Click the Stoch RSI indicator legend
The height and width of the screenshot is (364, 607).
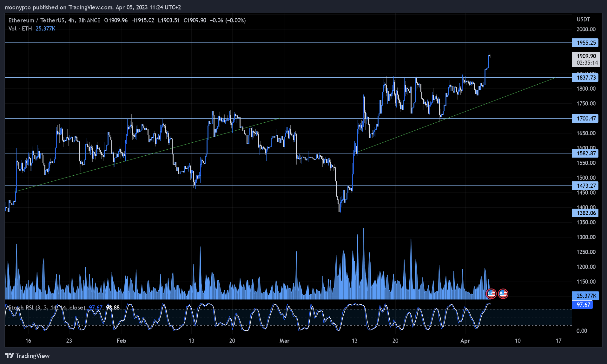47,308
